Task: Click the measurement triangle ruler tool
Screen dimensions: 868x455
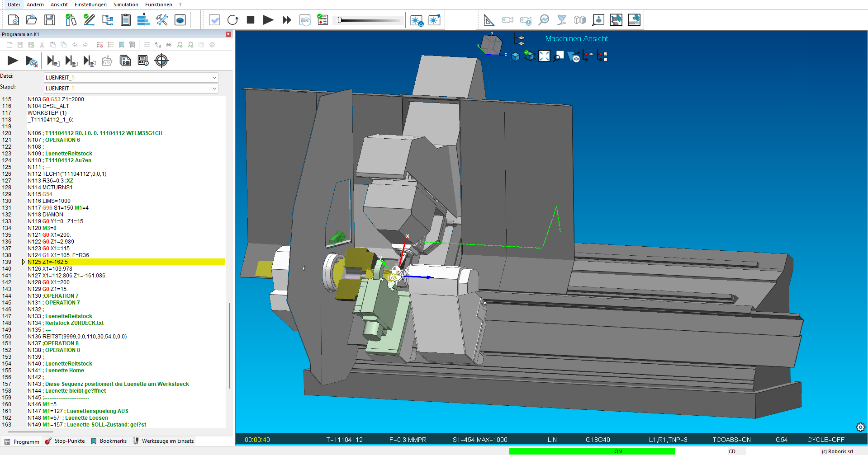Action: [x=489, y=20]
